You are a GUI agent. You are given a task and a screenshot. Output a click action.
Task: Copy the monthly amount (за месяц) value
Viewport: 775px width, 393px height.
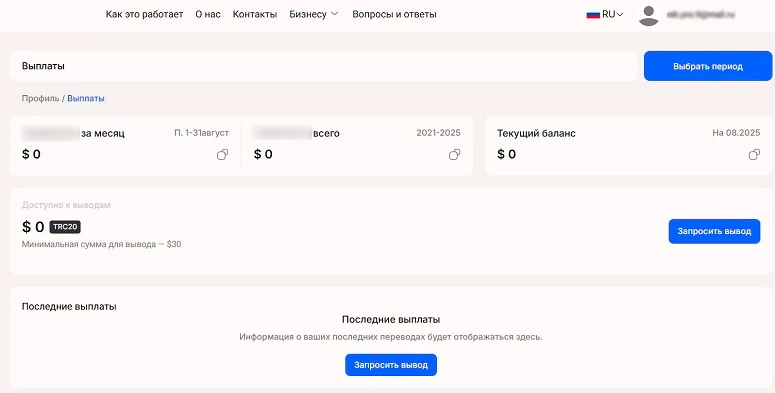tap(222, 155)
